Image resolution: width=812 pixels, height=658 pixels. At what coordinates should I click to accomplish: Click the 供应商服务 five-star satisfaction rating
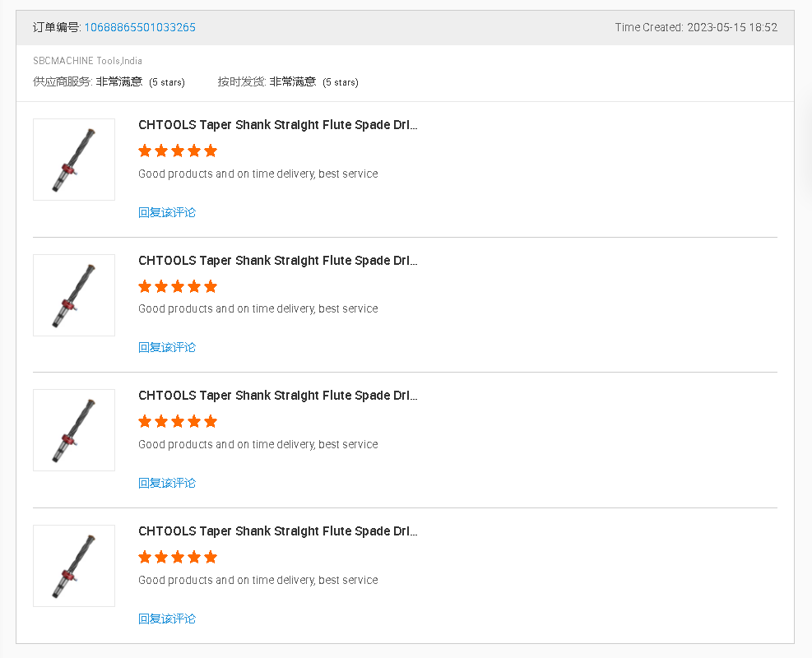(x=140, y=82)
